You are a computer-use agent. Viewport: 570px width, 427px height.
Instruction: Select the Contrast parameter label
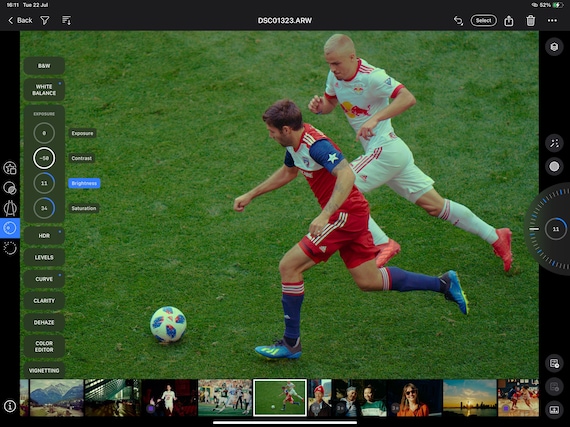pos(81,158)
